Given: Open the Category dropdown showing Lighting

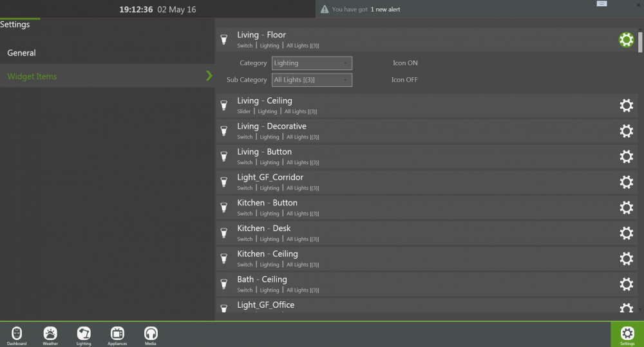Looking at the screenshot, I should pos(312,63).
